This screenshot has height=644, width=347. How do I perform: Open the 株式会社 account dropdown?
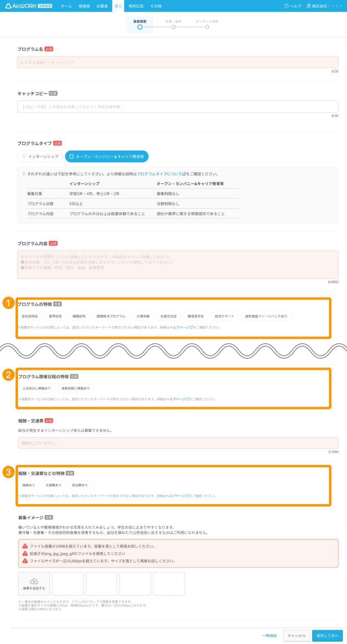324,6
